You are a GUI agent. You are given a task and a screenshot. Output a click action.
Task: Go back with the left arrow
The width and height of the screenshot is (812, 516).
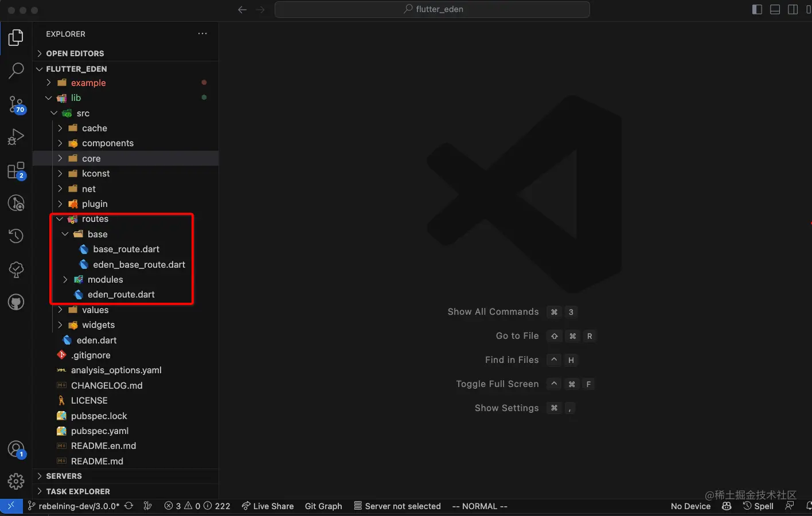pos(243,10)
